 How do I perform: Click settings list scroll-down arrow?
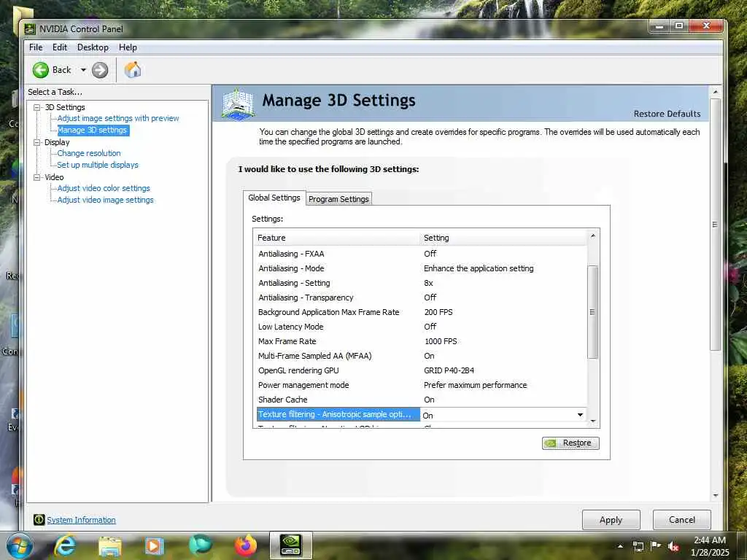click(x=592, y=421)
